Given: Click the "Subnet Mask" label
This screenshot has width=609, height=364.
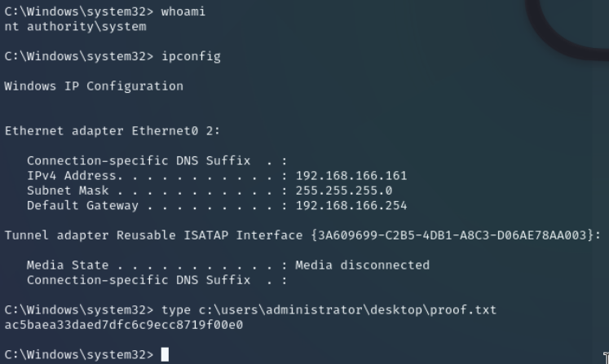Looking at the screenshot, I should (68, 191).
